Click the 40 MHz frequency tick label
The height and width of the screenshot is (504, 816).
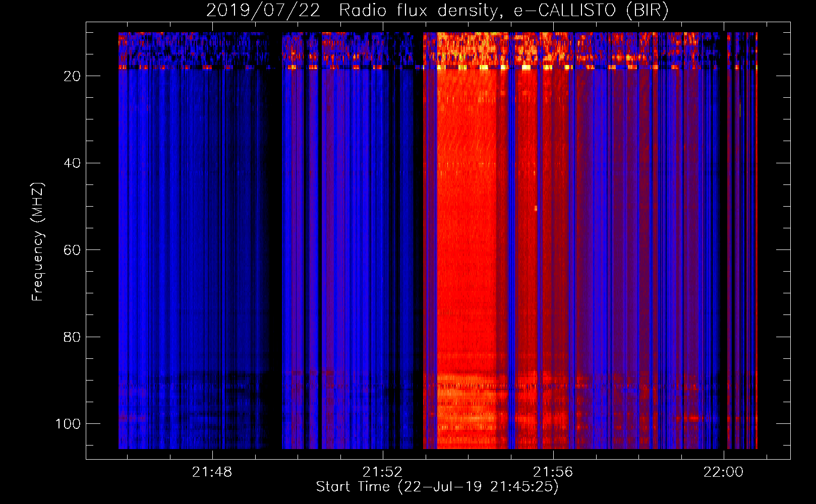pos(72,163)
